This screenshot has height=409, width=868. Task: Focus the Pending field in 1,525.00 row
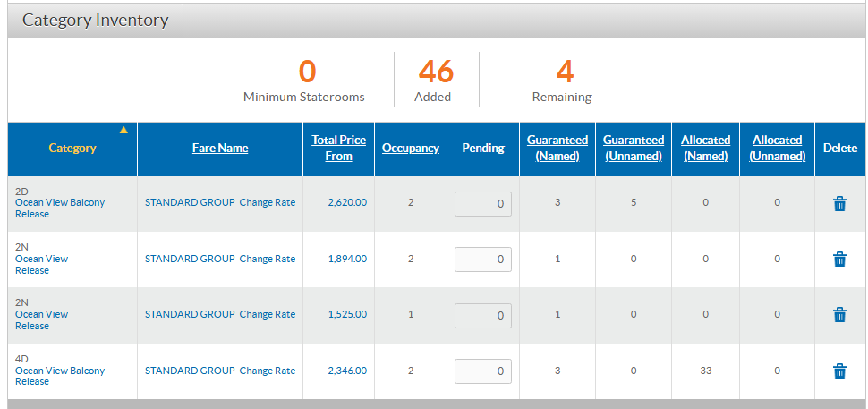(x=482, y=315)
